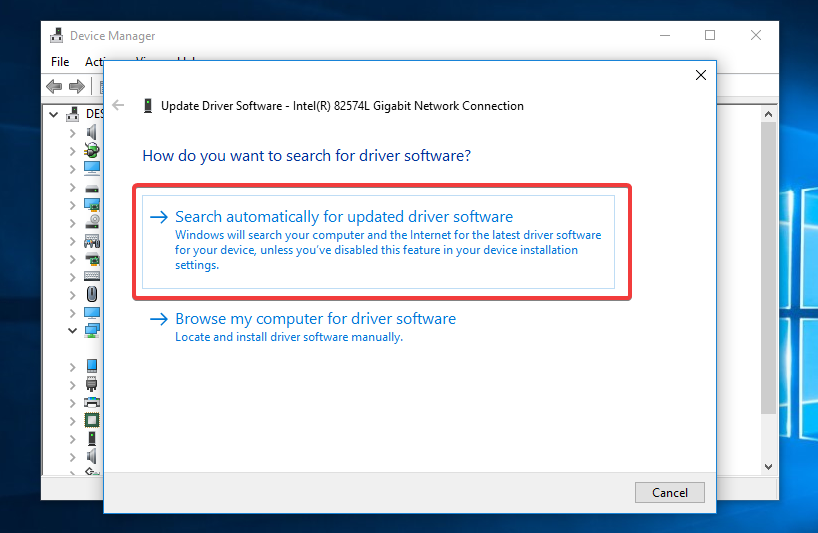Screen dimensions: 818x533
Task: Select the Ports connector icon in tree
Action: [x=92, y=384]
